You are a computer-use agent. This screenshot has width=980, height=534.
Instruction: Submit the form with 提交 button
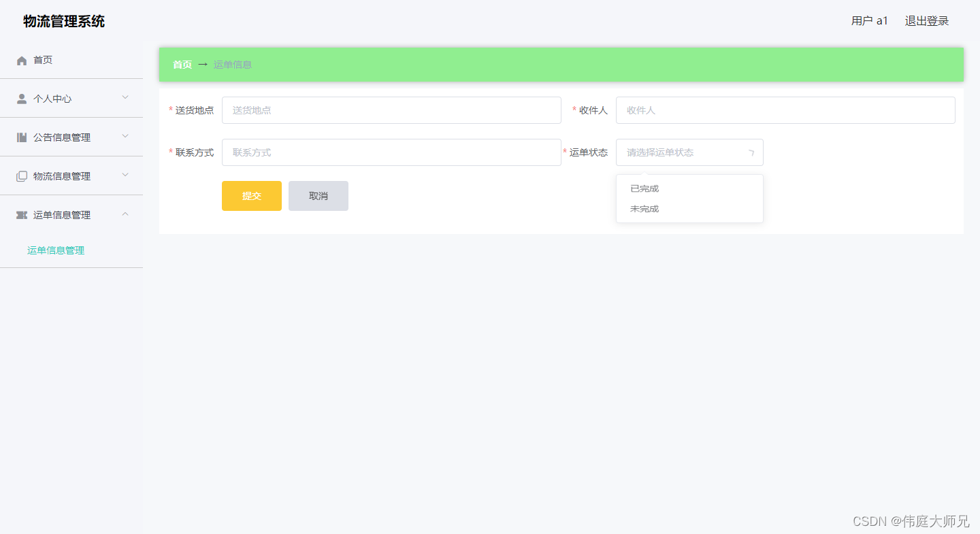(252, 196)
